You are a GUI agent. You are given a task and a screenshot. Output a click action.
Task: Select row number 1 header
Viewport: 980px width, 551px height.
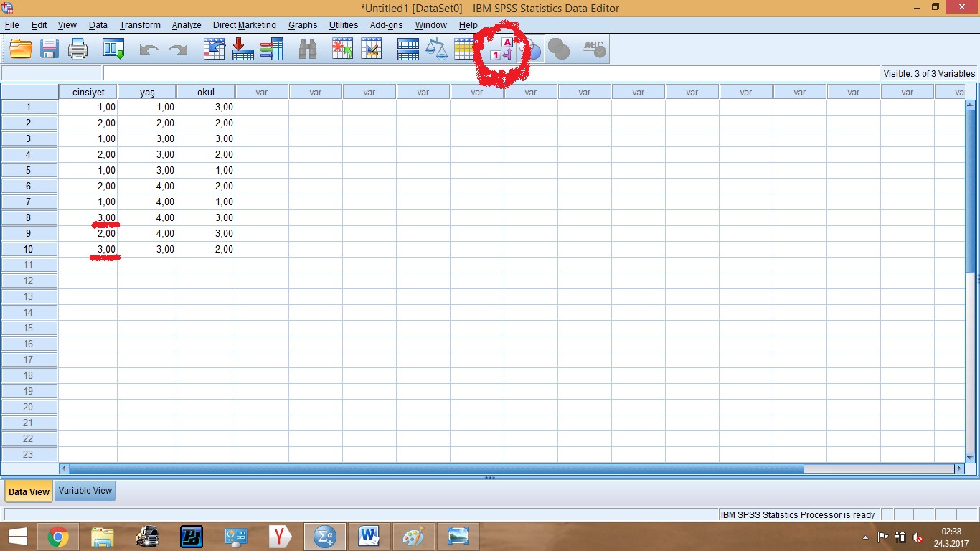[29, 107]
